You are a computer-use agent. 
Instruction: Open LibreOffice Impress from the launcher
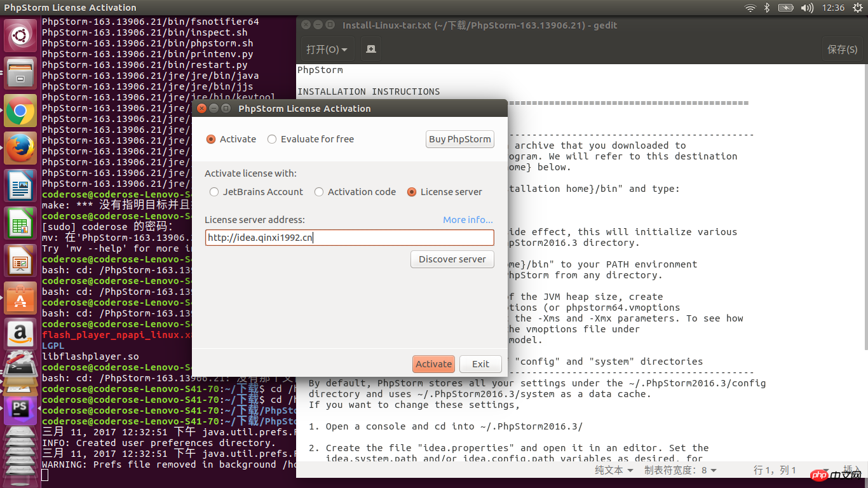tap(20, 261)
